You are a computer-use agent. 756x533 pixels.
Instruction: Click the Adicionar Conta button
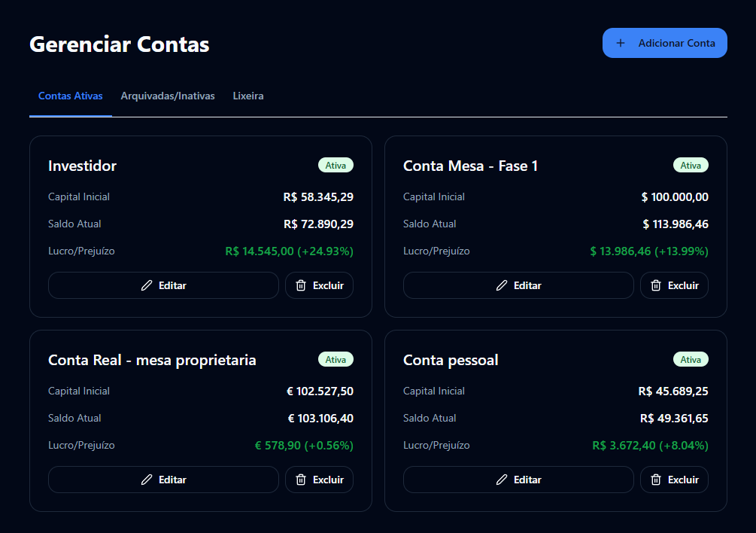[x=665, y=43]
